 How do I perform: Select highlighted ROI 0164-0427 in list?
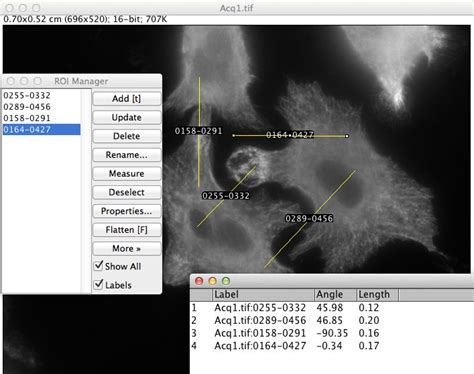coord(41,129)
